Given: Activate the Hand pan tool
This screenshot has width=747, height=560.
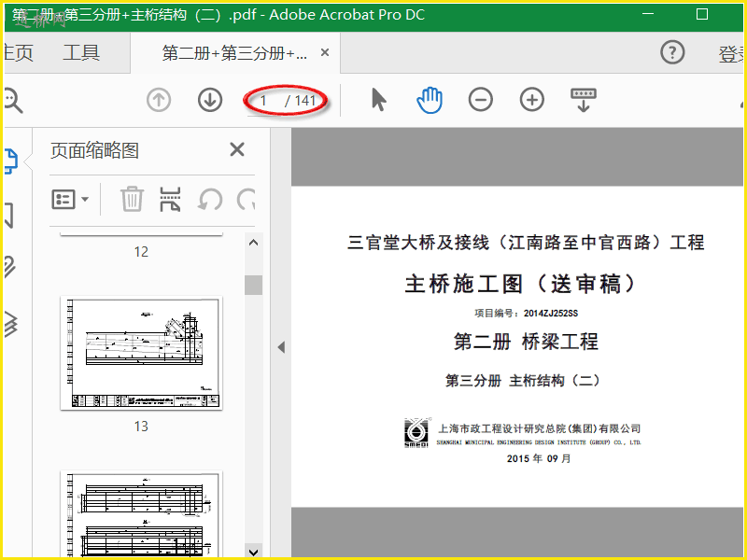Looking at the screenshot, I should coord(430,100).
